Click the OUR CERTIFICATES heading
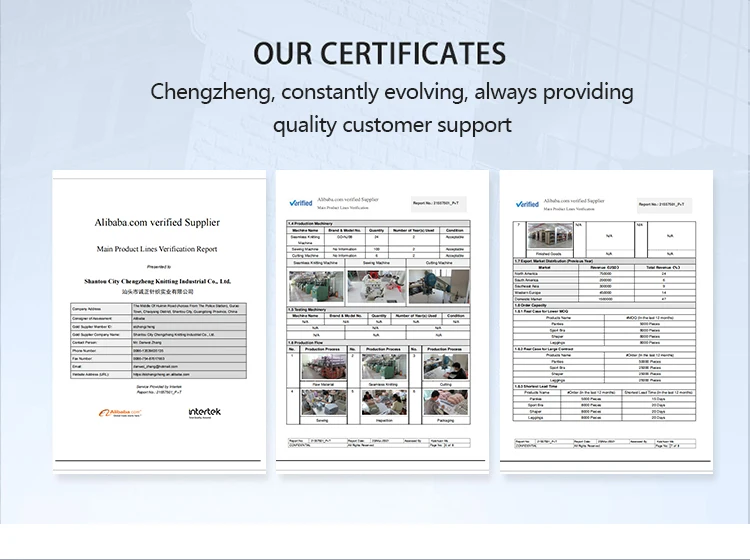The height and width of the screenshot is (560, 750). (379, 52)
